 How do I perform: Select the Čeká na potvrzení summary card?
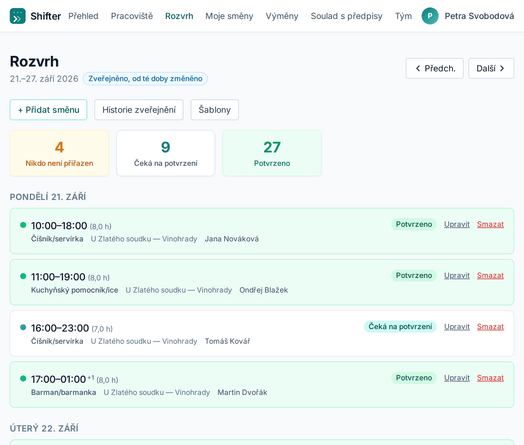[165, 153]
